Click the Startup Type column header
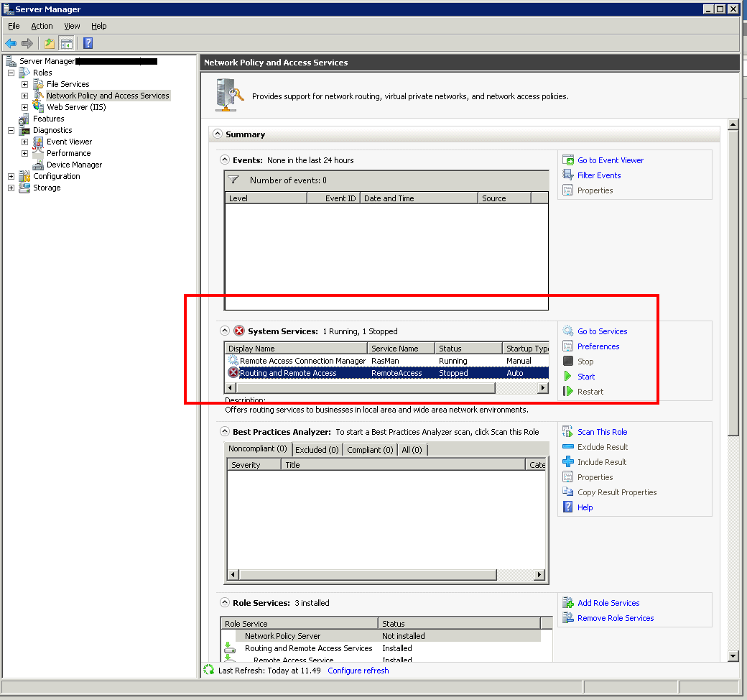This screenshot has height=700, width=747. pyautogui.click(x=526, y=348)
